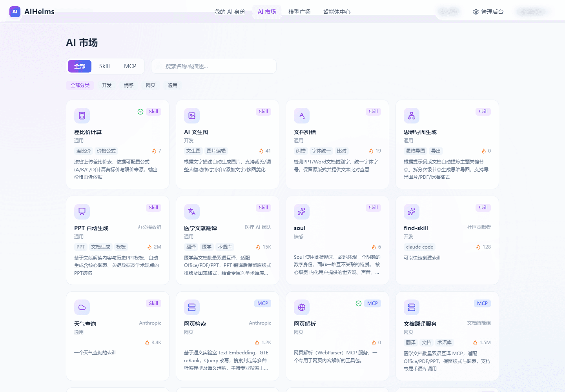Click the 文档翻译服务 server icon
The width and height of the screenshot is (565, 392).
click(412, 307)
